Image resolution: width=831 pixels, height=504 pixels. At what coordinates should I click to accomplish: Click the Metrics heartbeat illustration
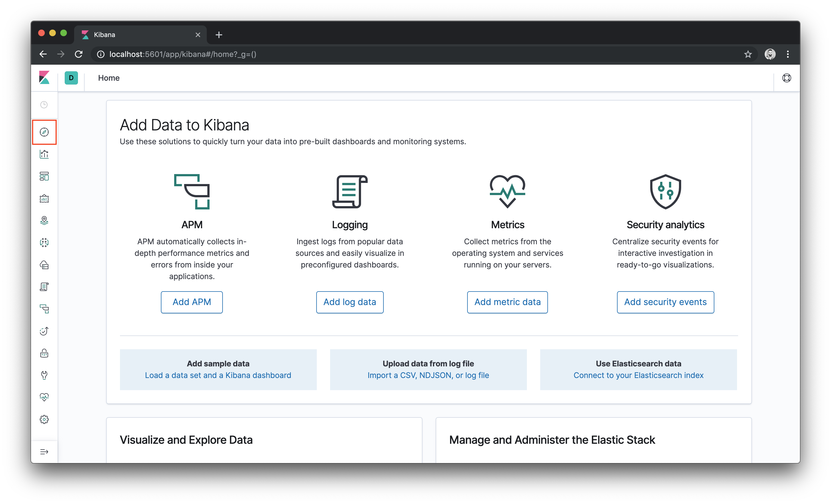point(507,191)
